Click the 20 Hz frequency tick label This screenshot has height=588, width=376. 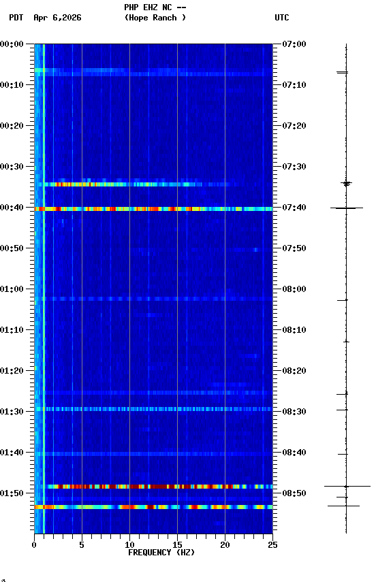coord(225,545)
